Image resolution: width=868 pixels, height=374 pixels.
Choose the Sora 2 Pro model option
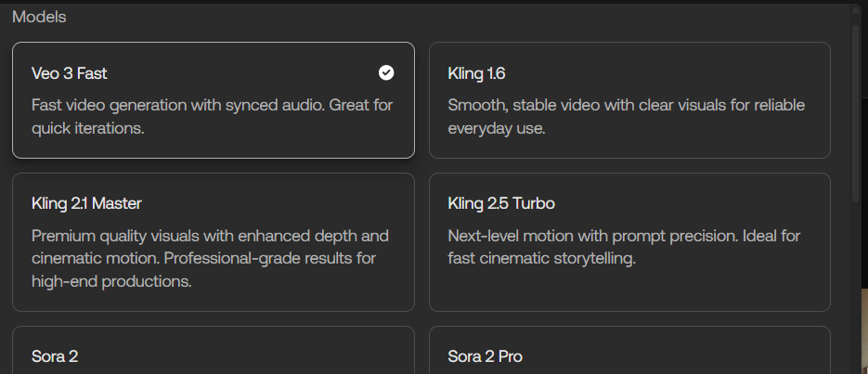pyautogui.click(x=628, y=353)
